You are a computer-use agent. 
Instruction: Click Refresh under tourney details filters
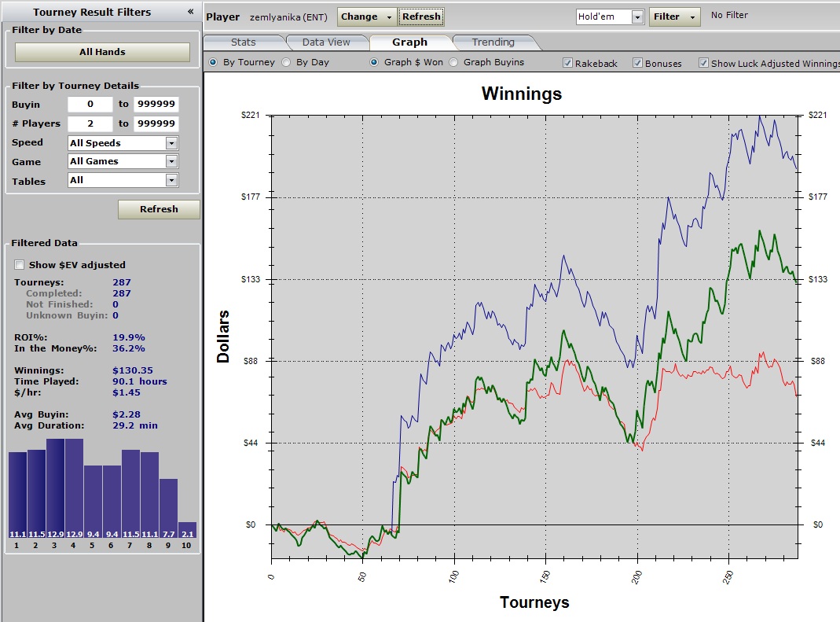coord(159,209)
